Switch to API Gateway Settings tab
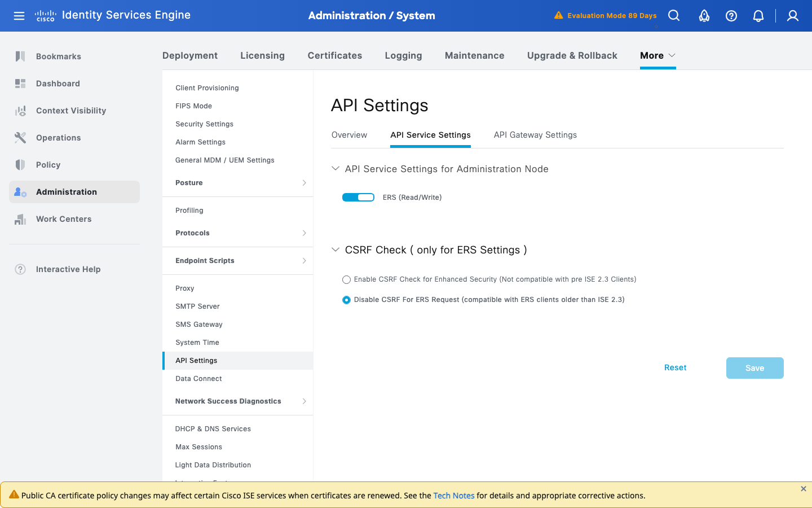This screenshot has width=812, height=508. pos(535,135)
